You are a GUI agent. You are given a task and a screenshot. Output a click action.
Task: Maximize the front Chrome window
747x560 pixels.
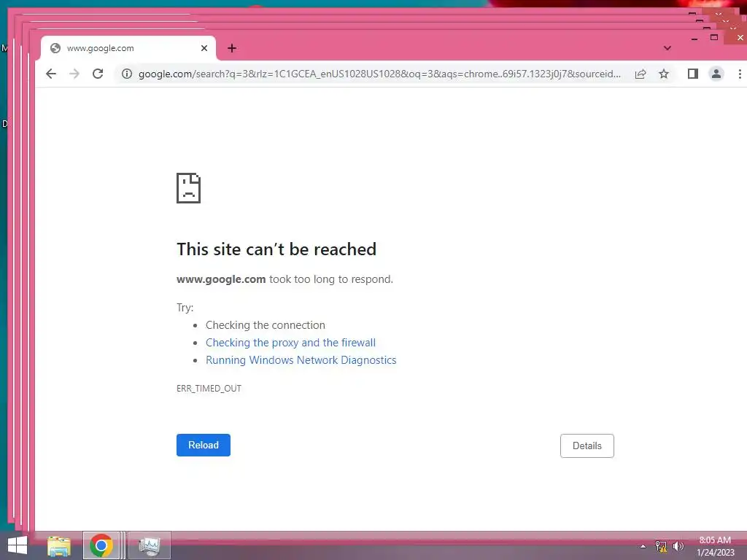[714, 37]
